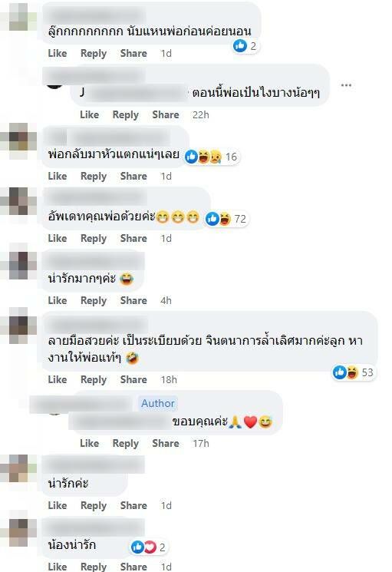Open the reactions with count 53
Screen dimensions: 392x572
[x=353, y=372]
